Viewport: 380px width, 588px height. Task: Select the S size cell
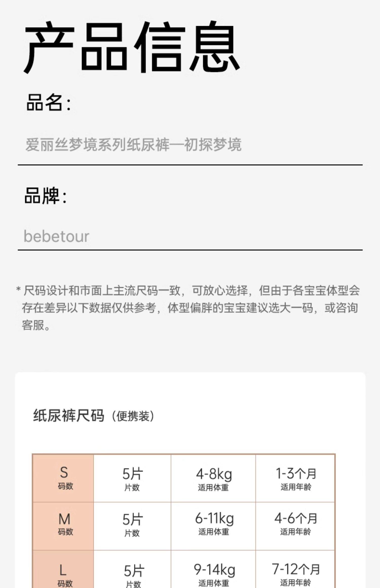point(63,478)
